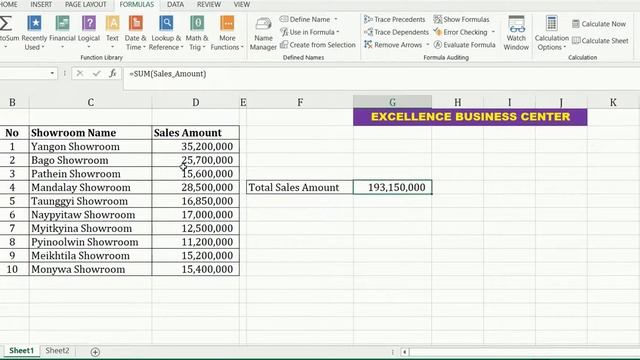Click Define Name button
Image resolution: width=640 pixels, height=360 pixels.
[x=305, y=19]
